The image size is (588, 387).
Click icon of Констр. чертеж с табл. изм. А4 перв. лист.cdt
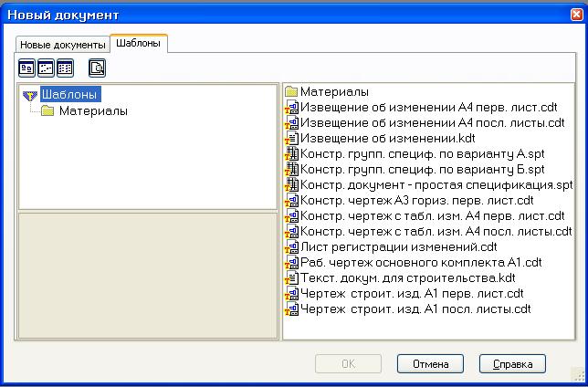coord(291,216)
